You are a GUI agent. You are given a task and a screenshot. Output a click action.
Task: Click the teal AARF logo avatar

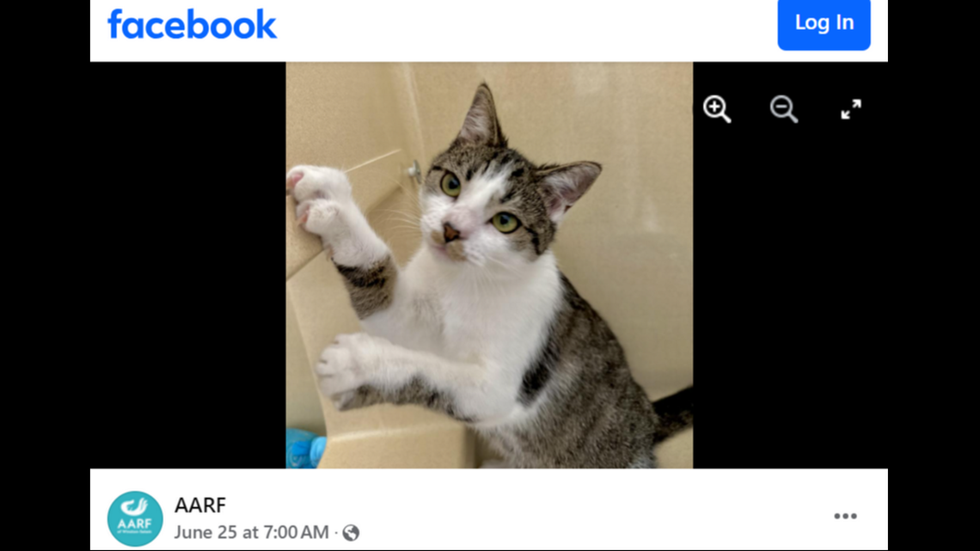coord(135,518)
